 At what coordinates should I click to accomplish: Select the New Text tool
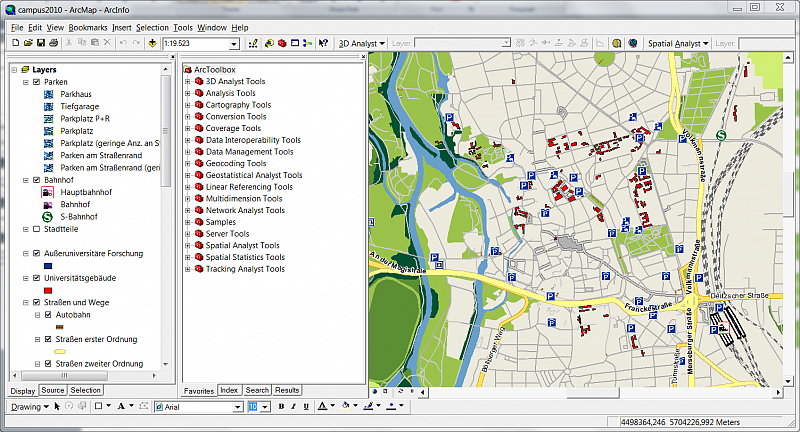tap(121, 406)
